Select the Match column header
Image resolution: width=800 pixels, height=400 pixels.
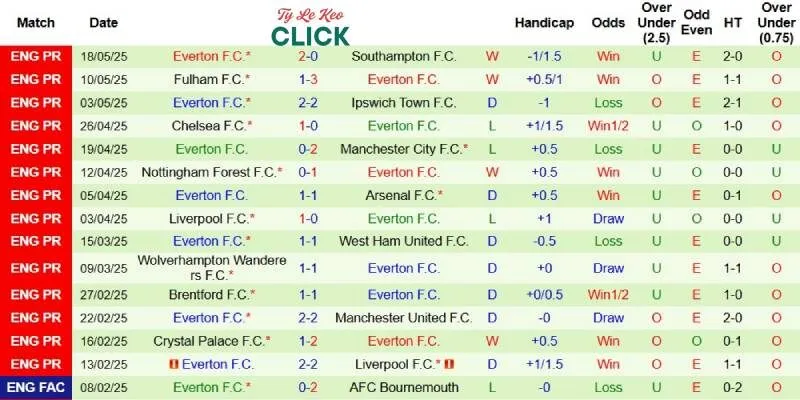click(x=36, y=22)
